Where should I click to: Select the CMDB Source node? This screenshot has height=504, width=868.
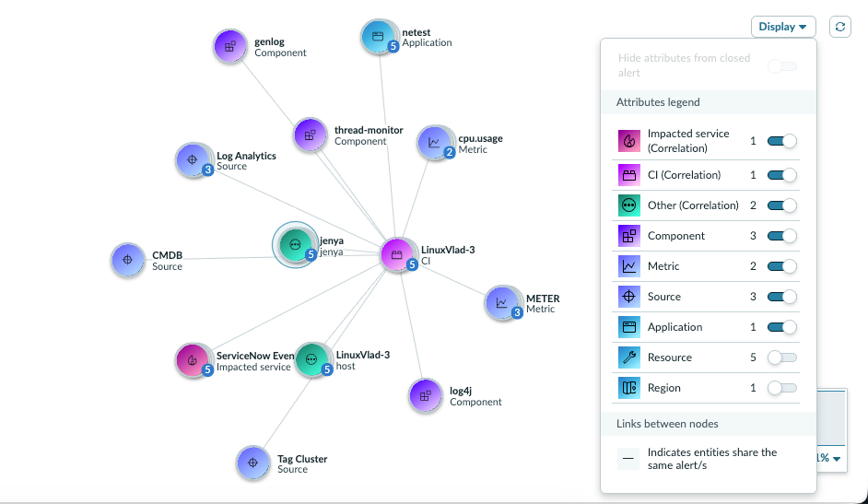[128, 260]
